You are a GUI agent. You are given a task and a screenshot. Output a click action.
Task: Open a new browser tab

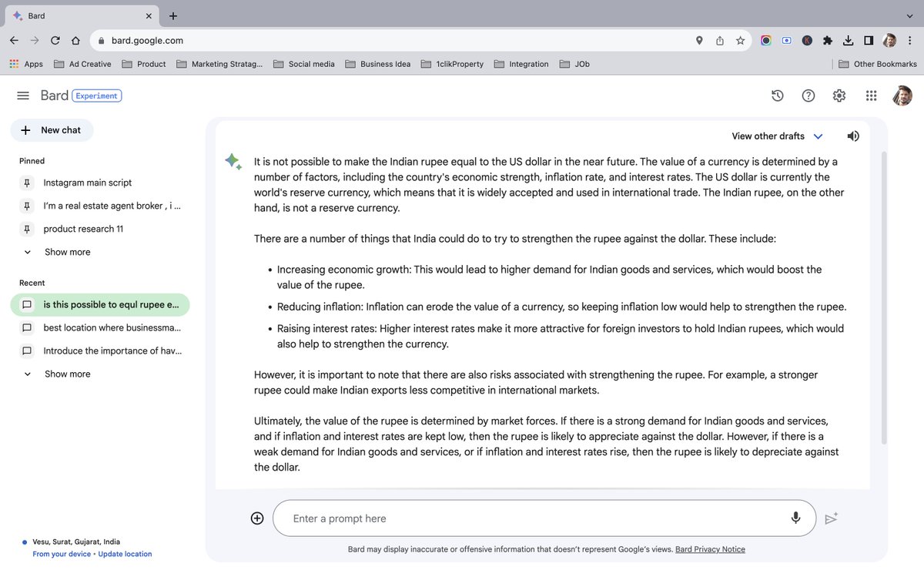[x=172, y=15]
